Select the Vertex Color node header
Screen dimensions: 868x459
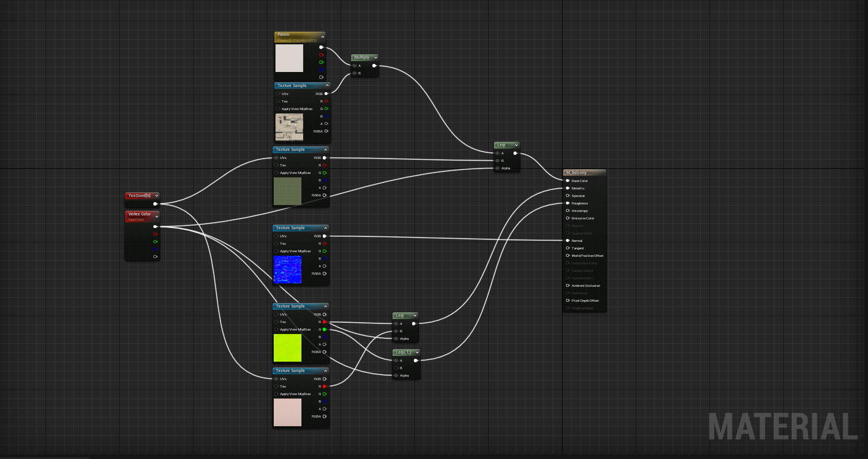point(141,214)
